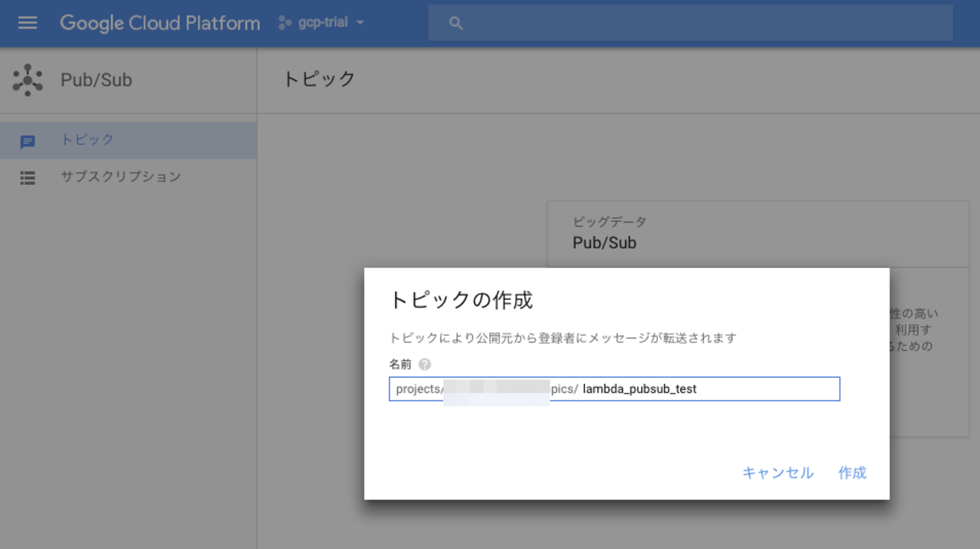The width and height of the screenshot is (980, 549).
Task: Click the サブスクリプション list icon
Action: point(28,178)
